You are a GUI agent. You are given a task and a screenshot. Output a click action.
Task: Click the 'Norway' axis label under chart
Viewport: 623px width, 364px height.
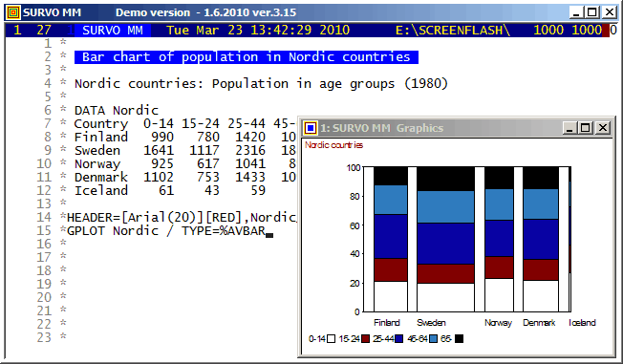(x=498, y=323)
